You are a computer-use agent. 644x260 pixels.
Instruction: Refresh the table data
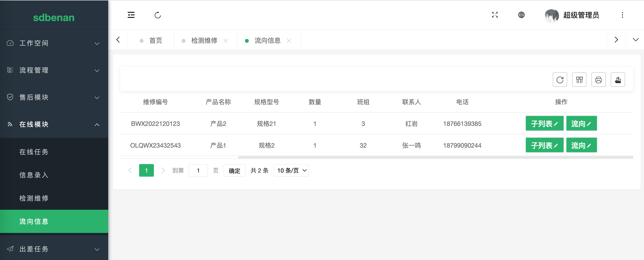pyautogui.click(x=560, y=80)
